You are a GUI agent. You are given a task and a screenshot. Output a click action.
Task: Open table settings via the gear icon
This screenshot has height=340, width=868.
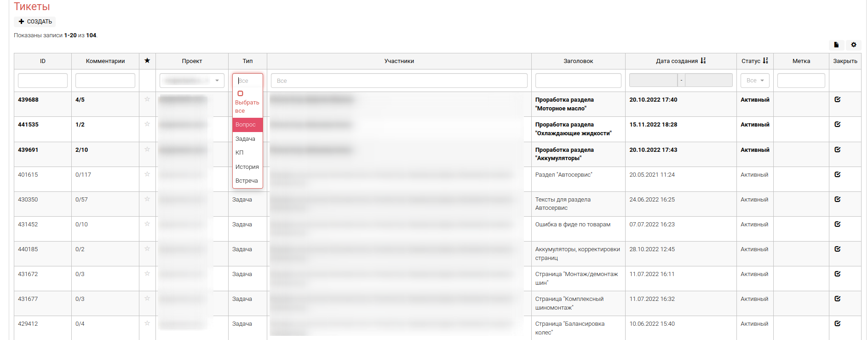[x=853, y=45]
